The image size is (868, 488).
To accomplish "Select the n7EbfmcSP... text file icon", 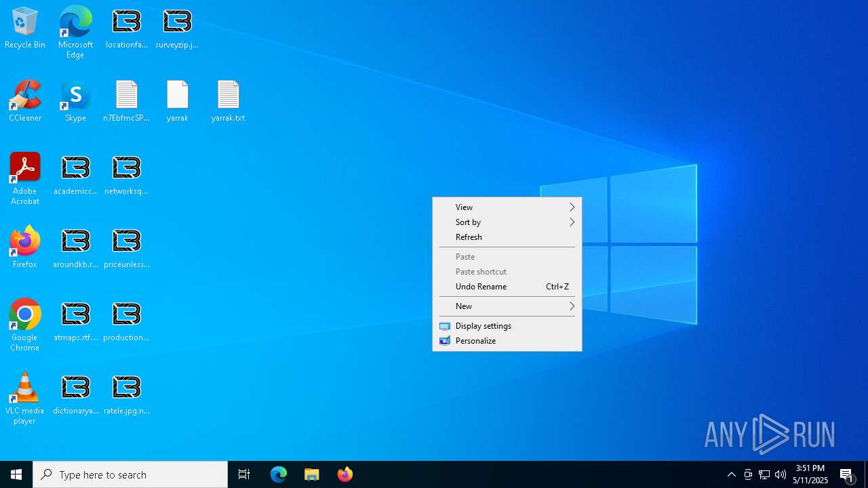I will [x=127, y=102].
